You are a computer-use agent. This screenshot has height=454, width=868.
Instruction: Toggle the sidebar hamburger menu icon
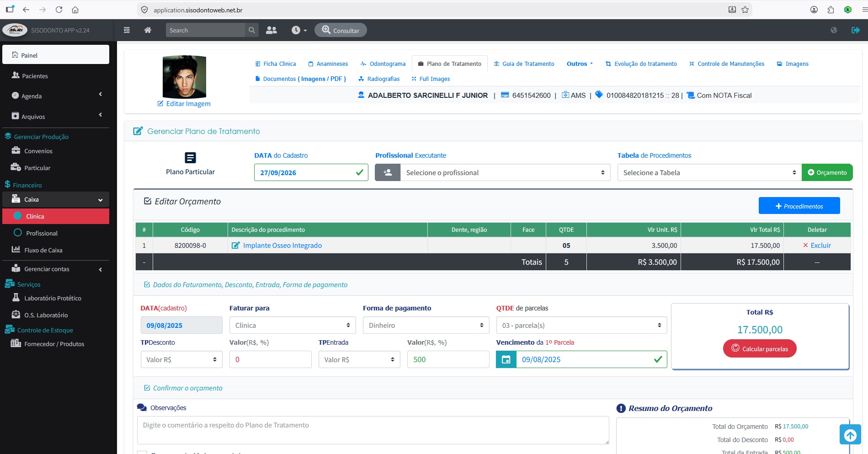[127, 30]
